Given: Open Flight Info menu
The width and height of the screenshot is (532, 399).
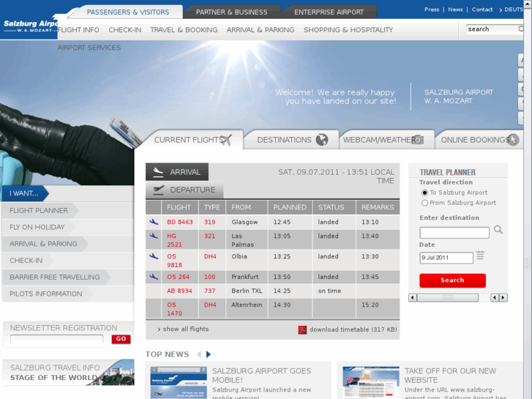Looking at the screenshot, I should pyautogui.click(x=78, y=30).
